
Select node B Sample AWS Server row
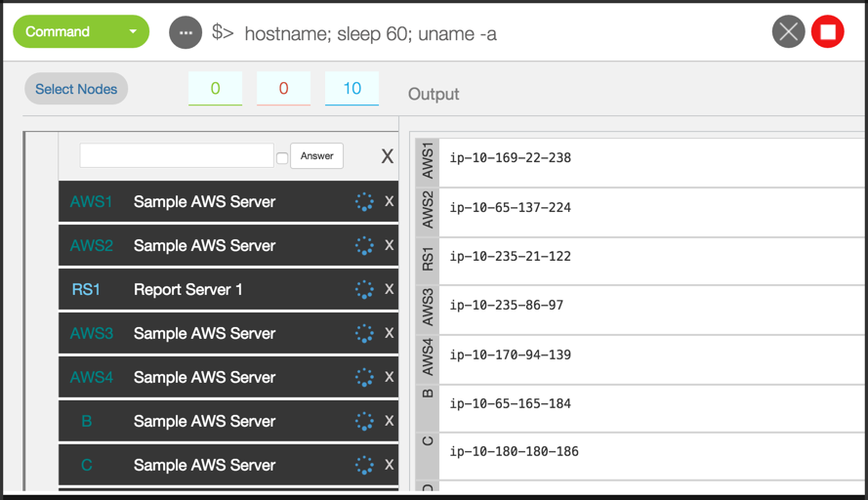[x=228, y=421]
